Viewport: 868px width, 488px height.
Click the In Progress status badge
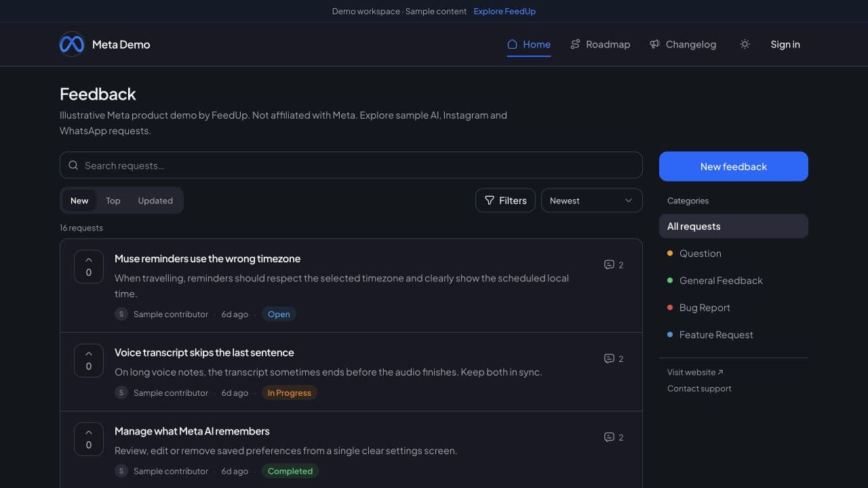coord(289,392)
